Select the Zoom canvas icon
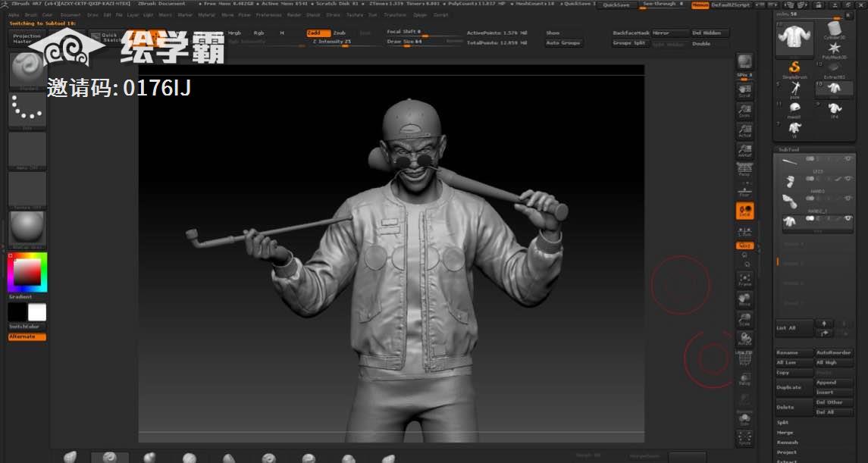 pos(744,111)
